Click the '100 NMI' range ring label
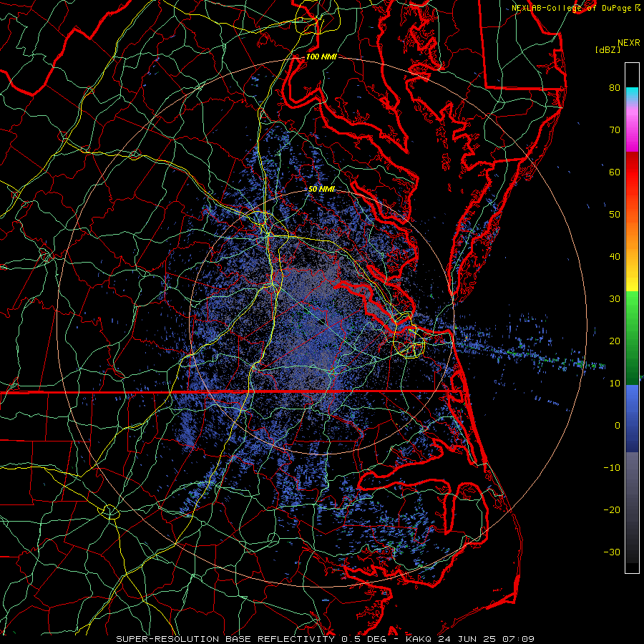Image resolution: width=644 pixels, height=644 pixels. pos(321,57)
